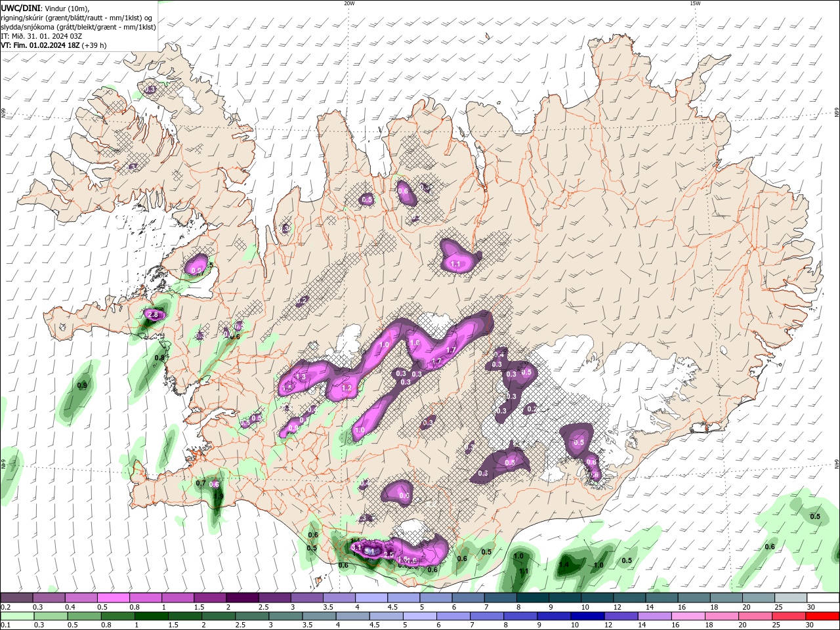Image resolution: width=840 pixels, height=630 pixels.
Task: Pick the bright red swatch ending the bottom legend row
Action: click(822, 616)
